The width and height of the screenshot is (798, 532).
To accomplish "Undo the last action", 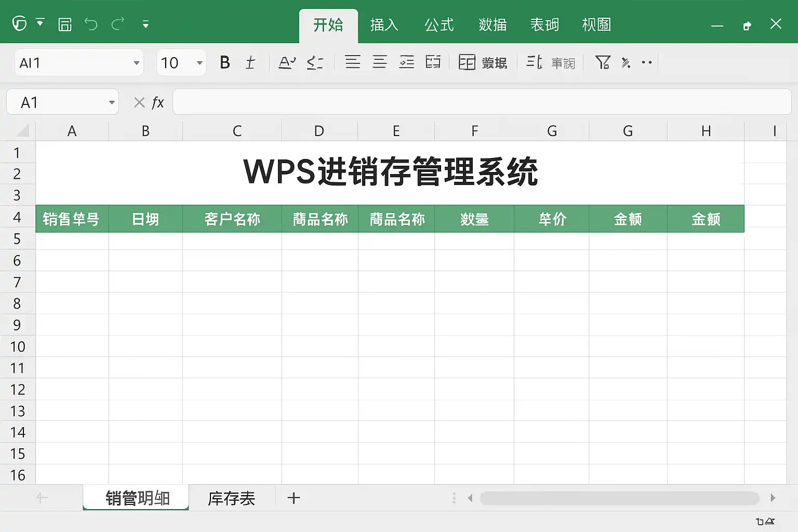I will pos(91,24).
